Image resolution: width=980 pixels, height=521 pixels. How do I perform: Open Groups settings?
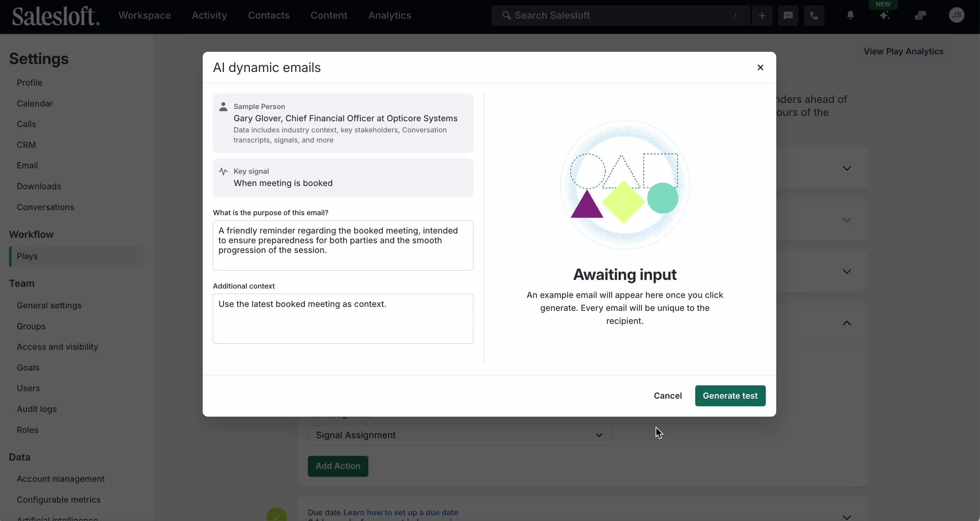[31, 326]
